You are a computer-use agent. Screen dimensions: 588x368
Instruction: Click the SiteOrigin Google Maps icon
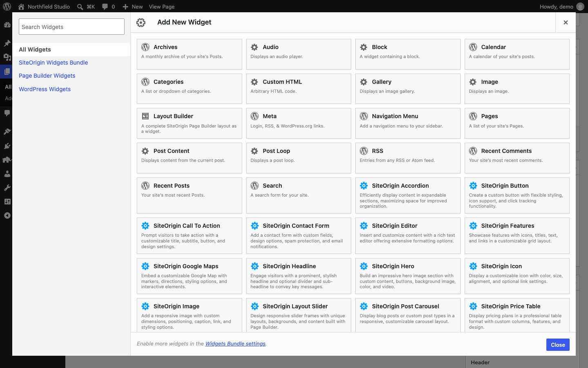pyautogui.click(x=145, y=266)
